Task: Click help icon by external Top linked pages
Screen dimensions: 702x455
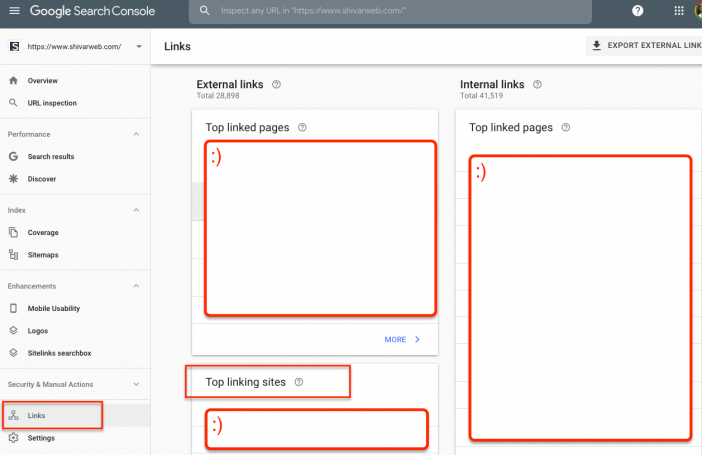Action: tap(302, 127)
